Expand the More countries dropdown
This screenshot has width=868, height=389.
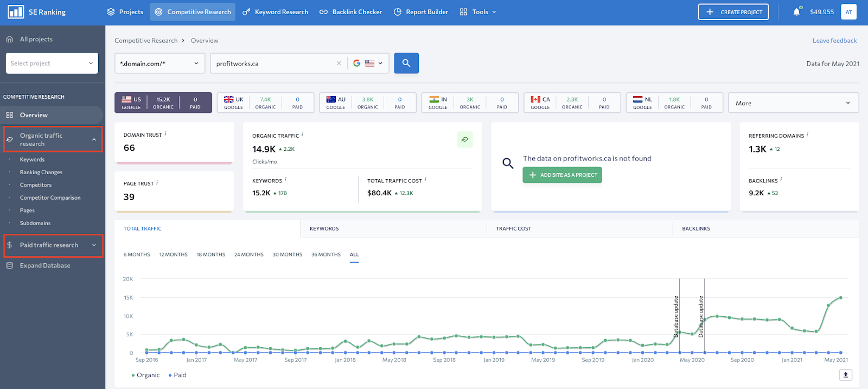793,103
